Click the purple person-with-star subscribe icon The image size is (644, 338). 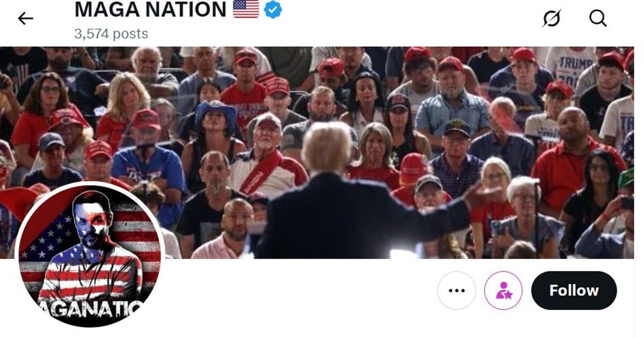click(x=503, y=290)
